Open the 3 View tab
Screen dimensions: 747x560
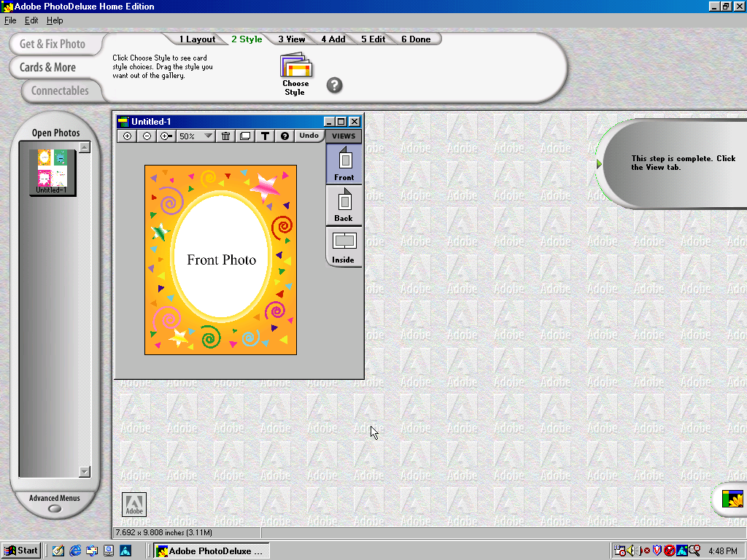291,39
